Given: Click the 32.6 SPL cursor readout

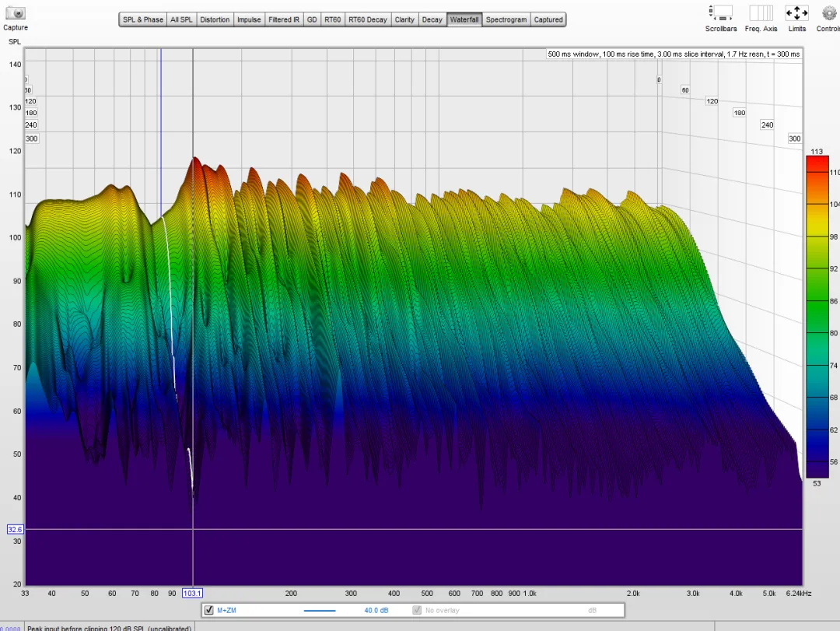Looking at the screenshot, I should pyautogui.click(x=15, y=529).
